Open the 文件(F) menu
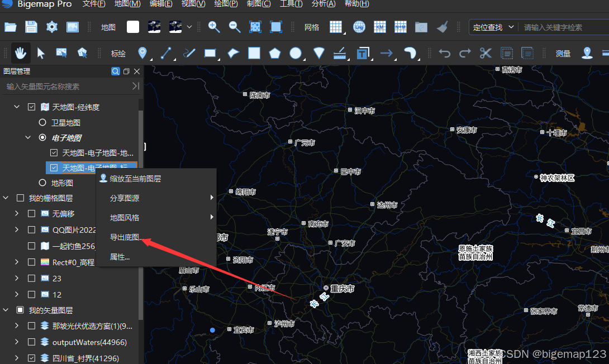 point(94,4)
